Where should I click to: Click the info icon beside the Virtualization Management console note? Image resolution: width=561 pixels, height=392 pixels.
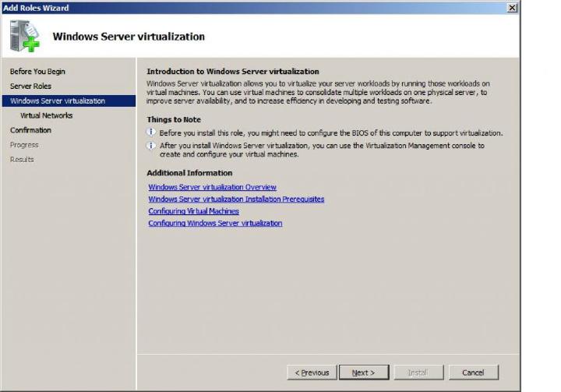[151, 146]
